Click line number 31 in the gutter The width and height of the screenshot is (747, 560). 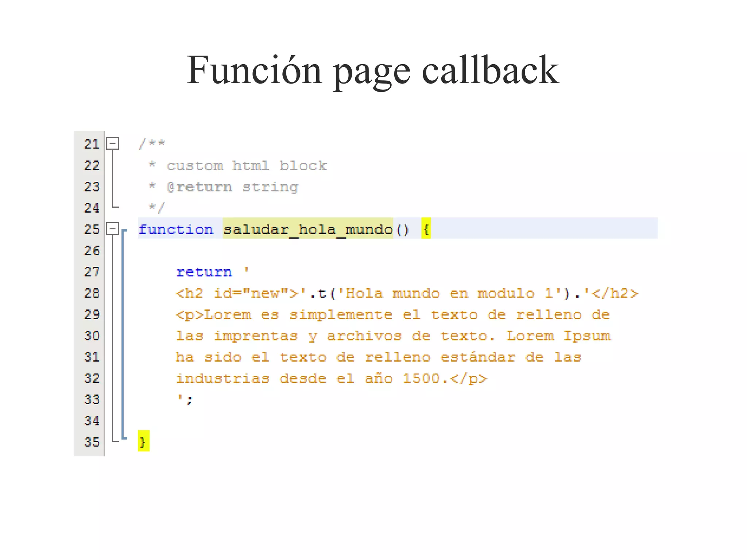92,357
